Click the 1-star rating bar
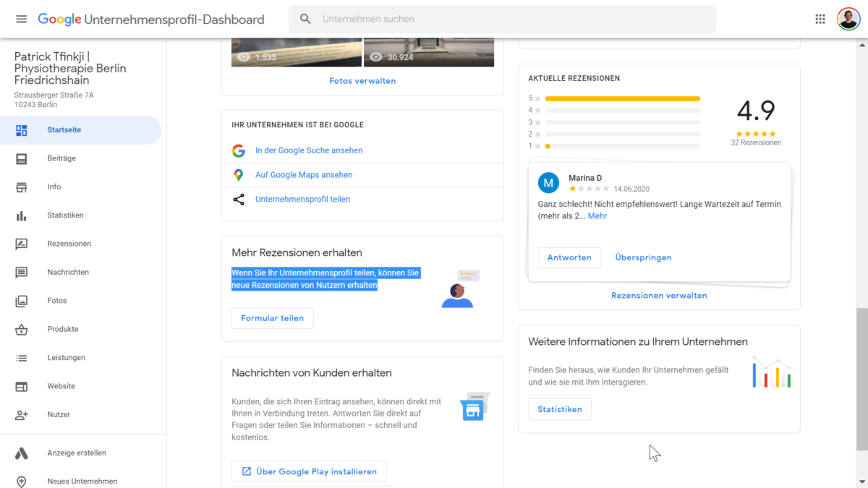 point(623,146)
